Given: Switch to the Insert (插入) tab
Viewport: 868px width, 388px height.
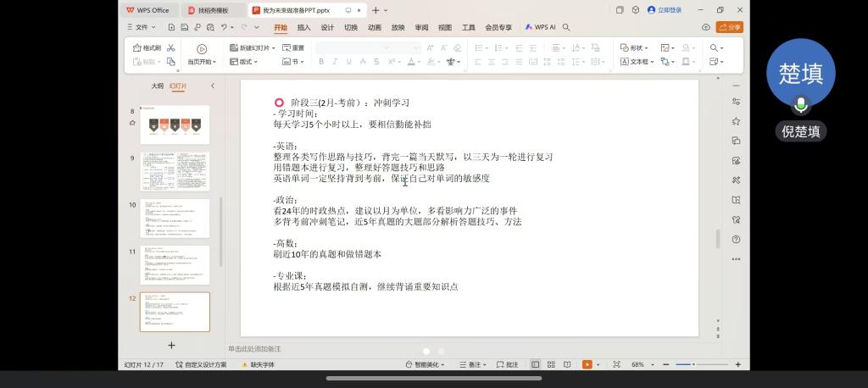Looking at the screenshot, I should pyautogui.click(x=304, y=27).
